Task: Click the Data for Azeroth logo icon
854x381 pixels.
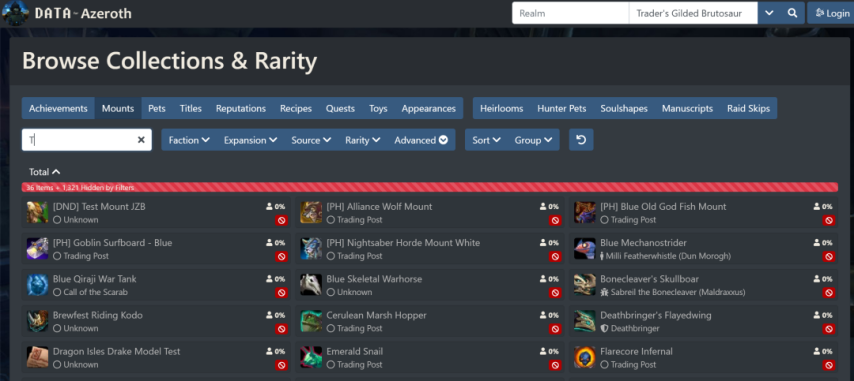Action: pyautogui.click(x=16, y=13)
